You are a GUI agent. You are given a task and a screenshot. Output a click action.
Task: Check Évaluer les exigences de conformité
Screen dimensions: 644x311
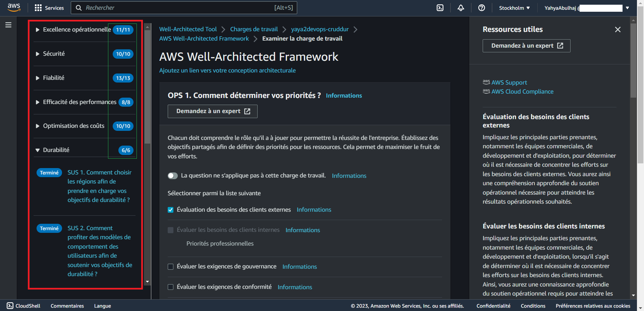[171, 287]
